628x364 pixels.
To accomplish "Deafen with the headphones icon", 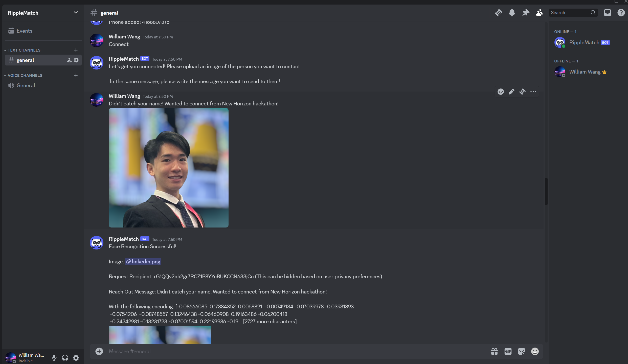I will tap(65, 358).
